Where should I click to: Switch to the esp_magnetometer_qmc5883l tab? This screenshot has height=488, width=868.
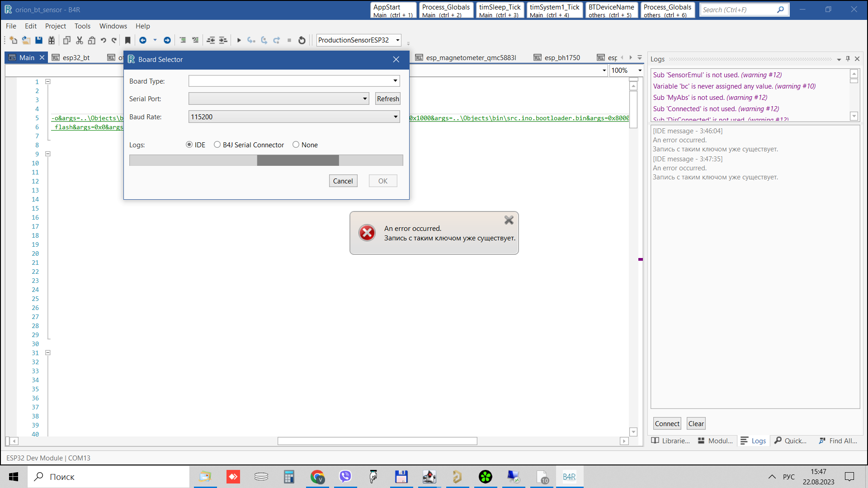click(x=471, y=57)
